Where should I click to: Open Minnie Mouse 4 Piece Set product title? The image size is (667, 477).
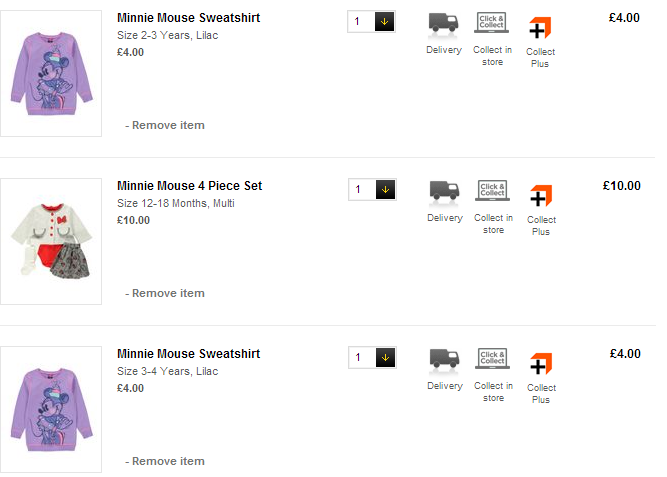coord(189,186)
